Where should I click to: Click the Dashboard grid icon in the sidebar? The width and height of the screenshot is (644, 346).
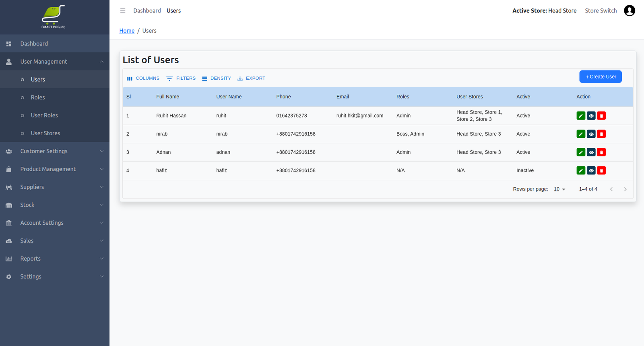coord(9,44)
